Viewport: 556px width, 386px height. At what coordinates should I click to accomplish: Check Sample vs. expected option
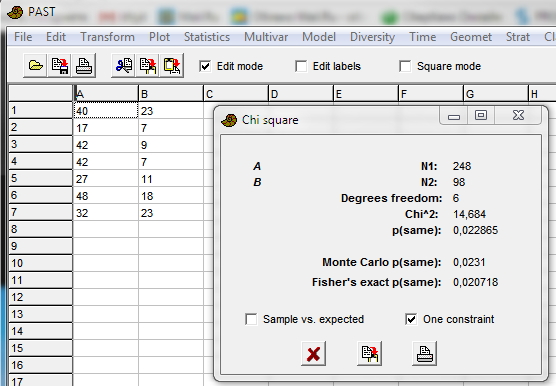[251, 319]
